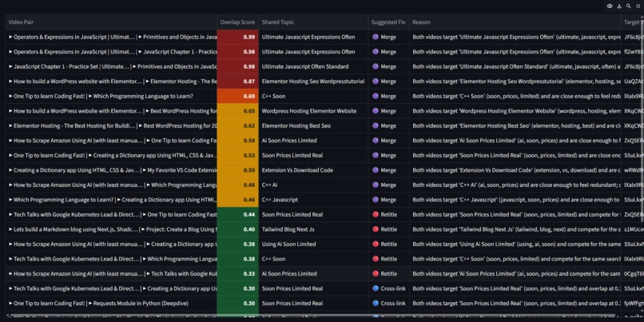Open the show/hide columns eye icon
Viewport: 644px width, 322px height.
coord(610,6)
